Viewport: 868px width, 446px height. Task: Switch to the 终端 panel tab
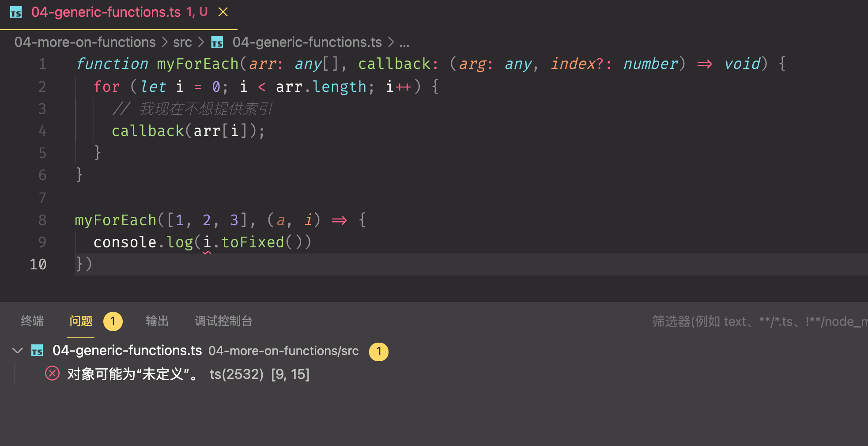[x=32, y=321]
